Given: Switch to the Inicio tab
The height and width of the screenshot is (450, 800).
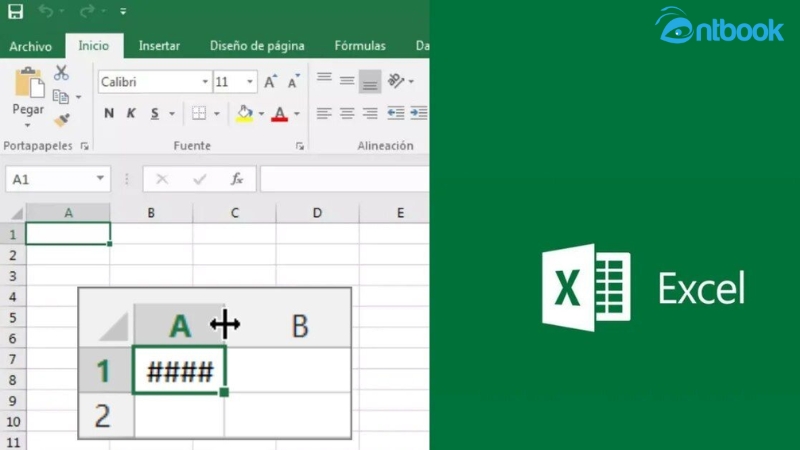Looking at the screenshot, I should coord(93,46).
